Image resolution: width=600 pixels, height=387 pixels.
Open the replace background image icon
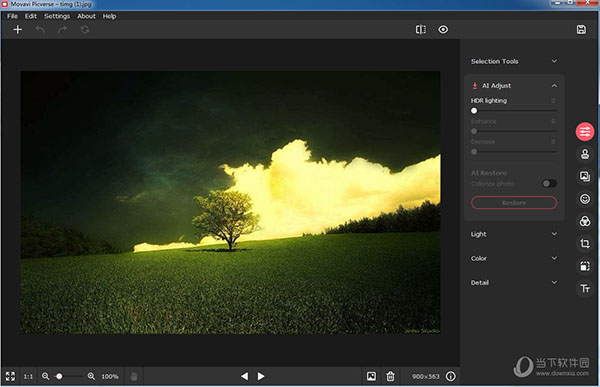[x=585, y=176]
